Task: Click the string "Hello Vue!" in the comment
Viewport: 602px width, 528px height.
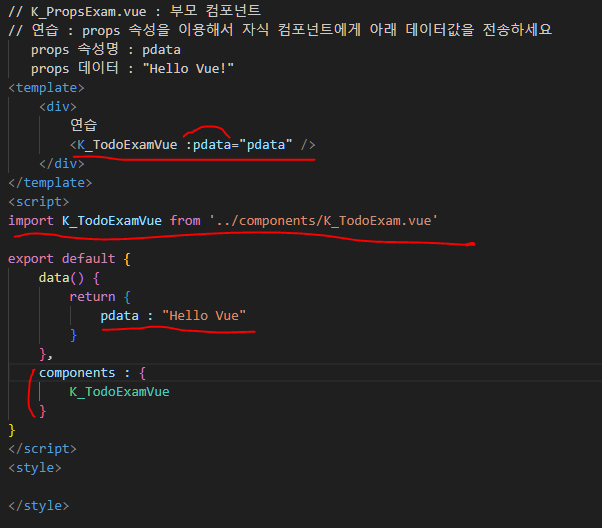Action: point(188,68)
